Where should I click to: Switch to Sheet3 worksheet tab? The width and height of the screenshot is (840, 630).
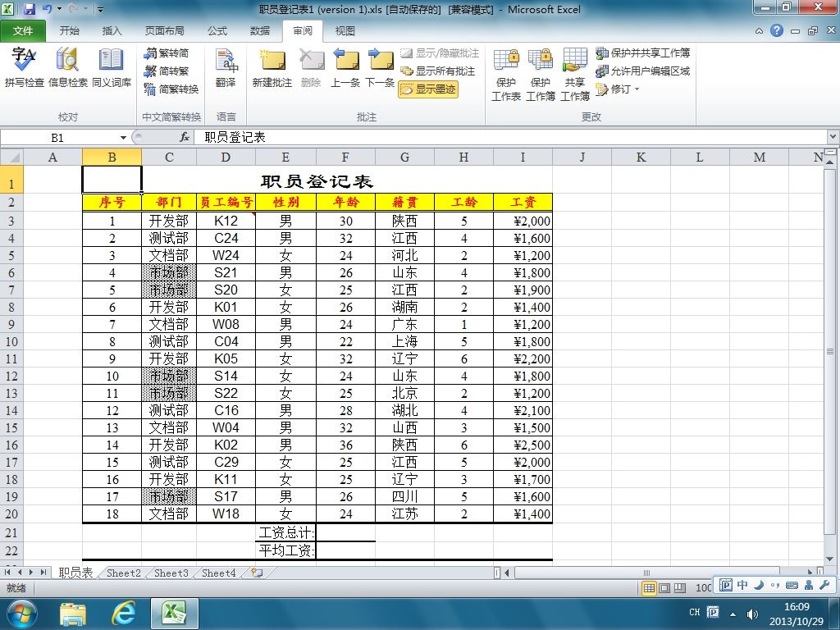pyautogui.click(x=171, y=573)
